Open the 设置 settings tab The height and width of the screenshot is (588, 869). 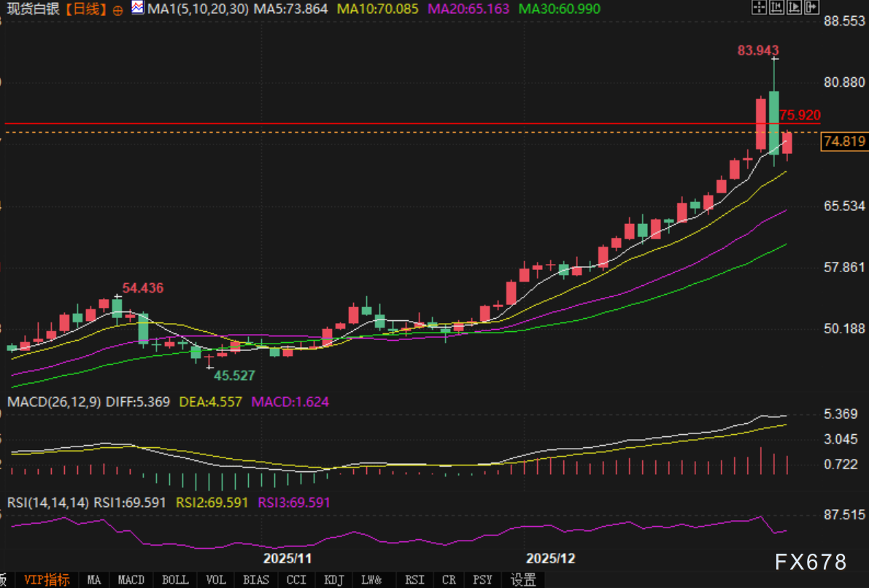coord(523,580)
